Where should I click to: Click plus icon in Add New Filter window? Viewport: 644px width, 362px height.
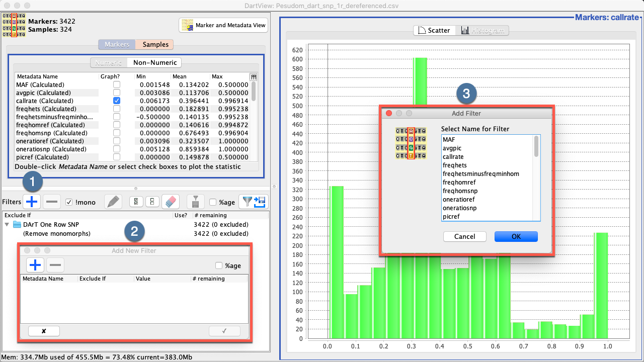point(35,264)
